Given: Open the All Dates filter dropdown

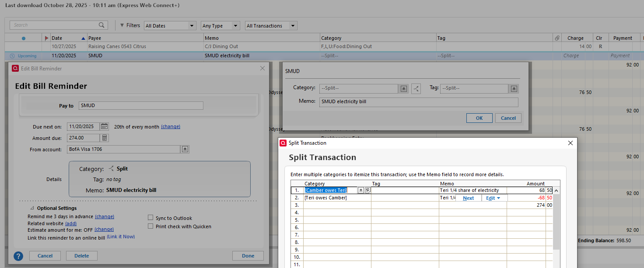Looking at the screenshot, I should 170,26.
